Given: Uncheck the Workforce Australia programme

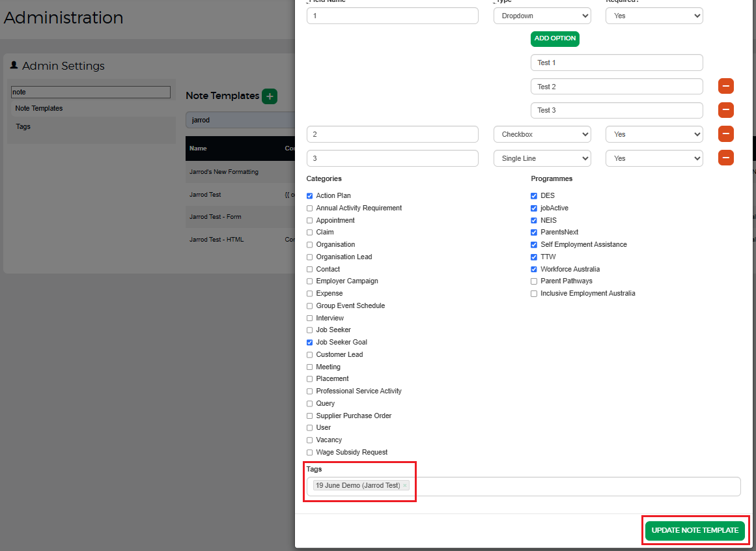Looking at the screenshot, I should click(x=534, y=270).
